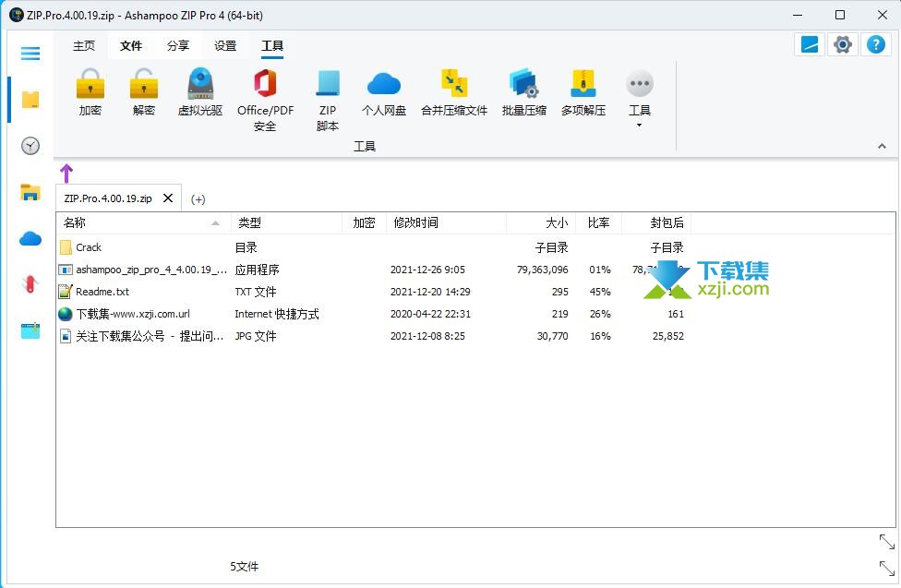This screenshot has height=588, width=901.
Task: Click the globe icon of the xzji.com.url file
Action: [66, 314]
